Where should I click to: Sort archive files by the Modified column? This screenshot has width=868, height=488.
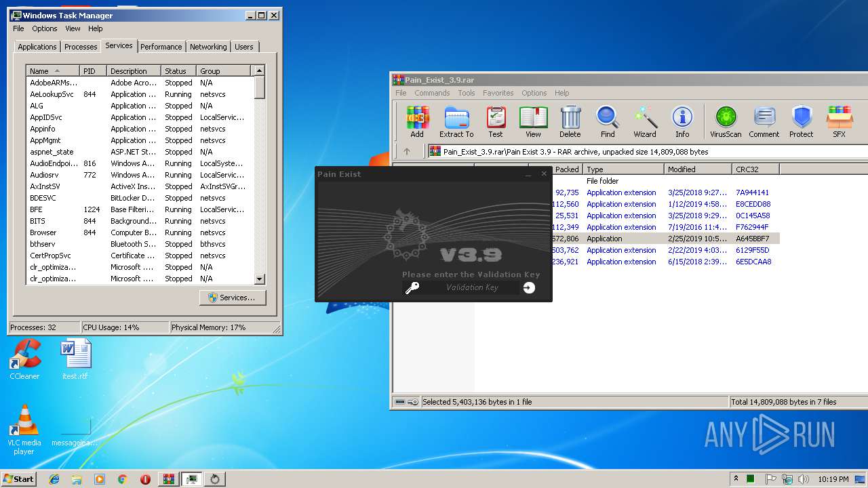[x=698, y=169]
